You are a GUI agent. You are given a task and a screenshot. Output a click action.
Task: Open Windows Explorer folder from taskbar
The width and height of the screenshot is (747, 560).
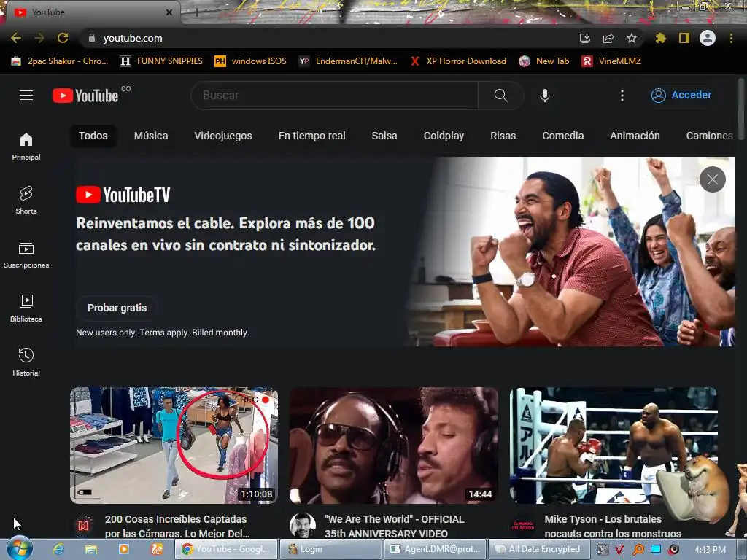click(x=91, y=549)
